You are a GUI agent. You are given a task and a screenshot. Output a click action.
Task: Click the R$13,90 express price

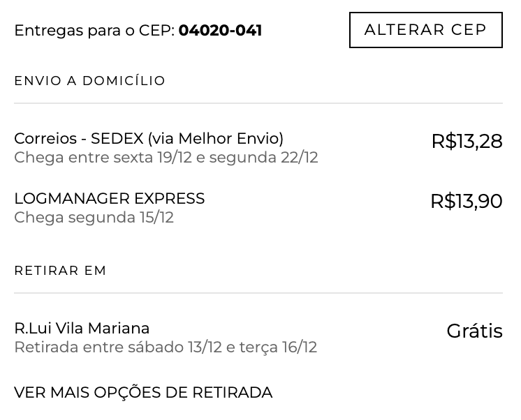(x=466, y=202)
